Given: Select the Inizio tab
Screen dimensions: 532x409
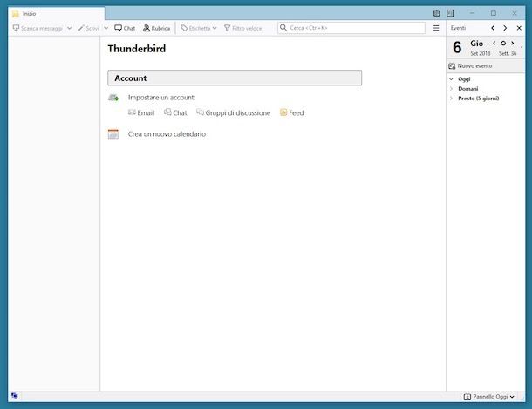Looking at the screenshot, I should tap(57, 14).
